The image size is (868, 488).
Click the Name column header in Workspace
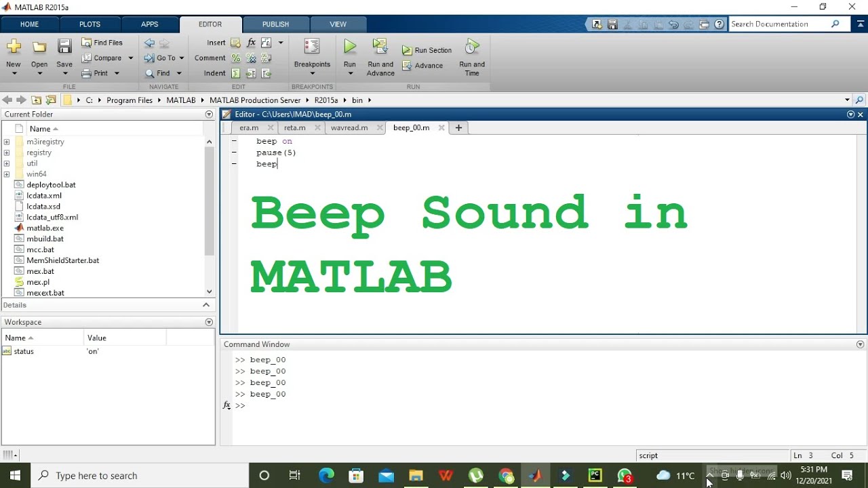[43, 338]
